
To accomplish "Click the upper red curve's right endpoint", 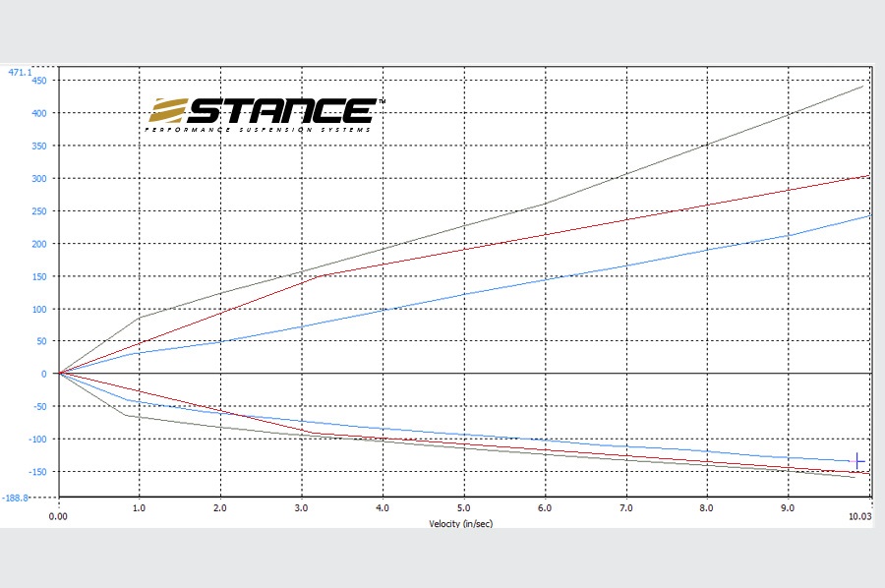I will (x=867, y=176).
